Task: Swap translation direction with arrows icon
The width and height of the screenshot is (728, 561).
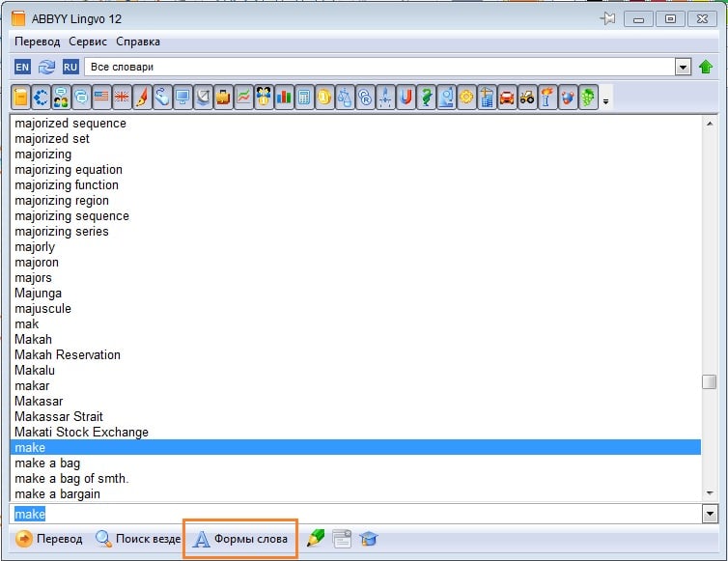Action: (x=46, y=67)
